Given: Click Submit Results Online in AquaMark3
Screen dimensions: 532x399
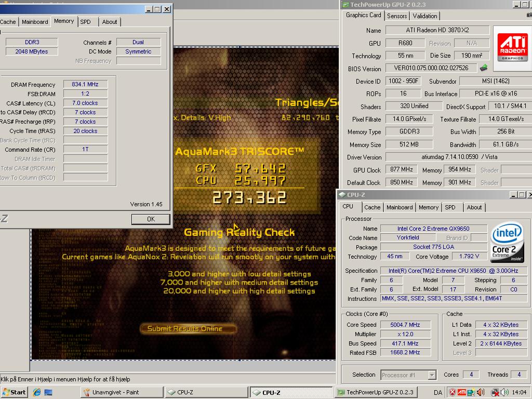Looking at the screenshot, I should [x=188, y=328].
